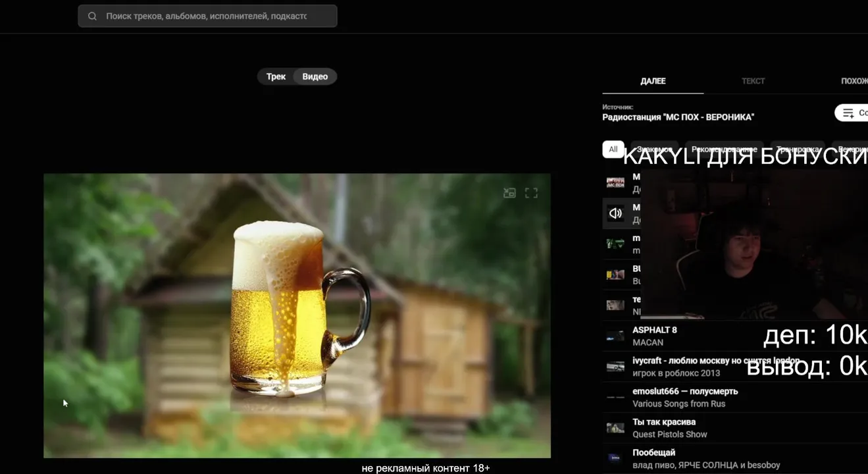This screenshot has height=474, width=868.
Task: Select the All filter chip
Action: click(x=613, y=149)
